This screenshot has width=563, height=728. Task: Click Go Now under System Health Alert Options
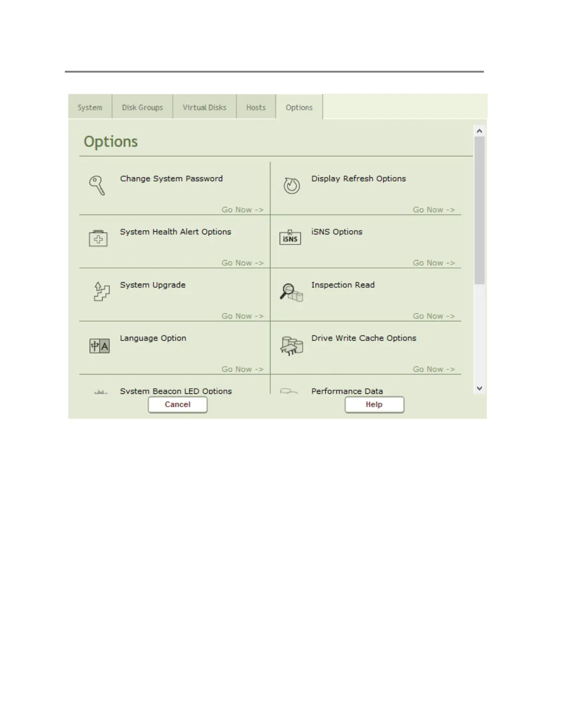pos(242,263)
